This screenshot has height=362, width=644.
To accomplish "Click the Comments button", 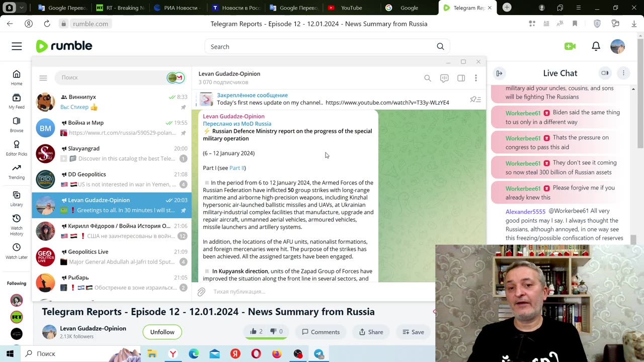I will 320,332.
